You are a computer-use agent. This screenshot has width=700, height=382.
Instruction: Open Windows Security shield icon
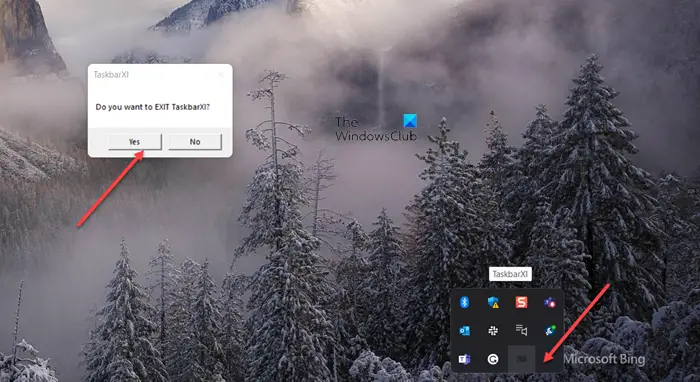(x=493, y=302)
